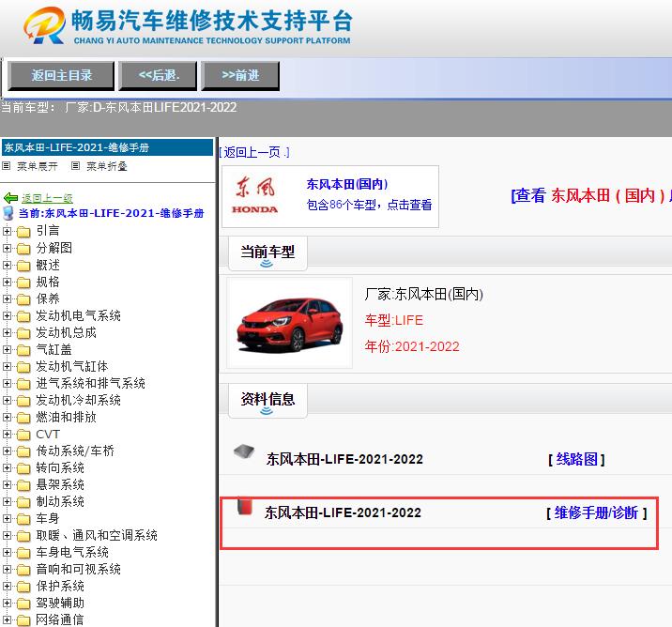Click the 网络通信 folder icon
This screenshot has width=672, height=627.
click(x=23, y=620)
